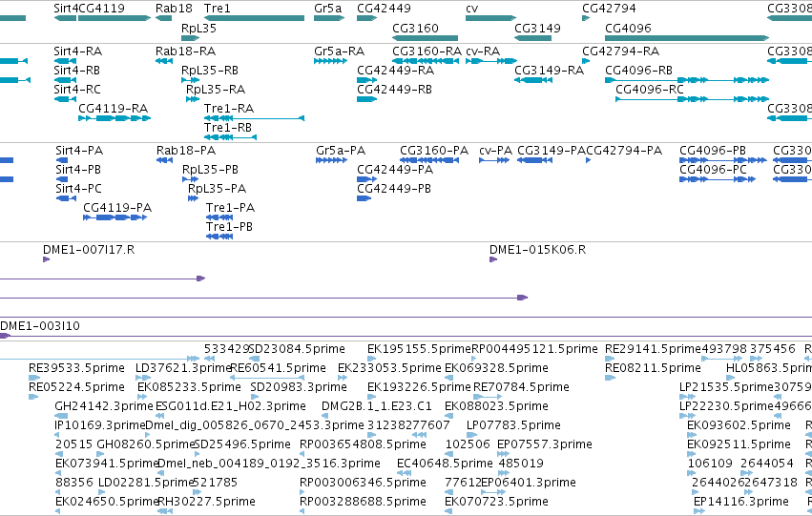Select the CG4096-PC protein feature
Screen dimensions: 812x516
click(x=718, y=179)
